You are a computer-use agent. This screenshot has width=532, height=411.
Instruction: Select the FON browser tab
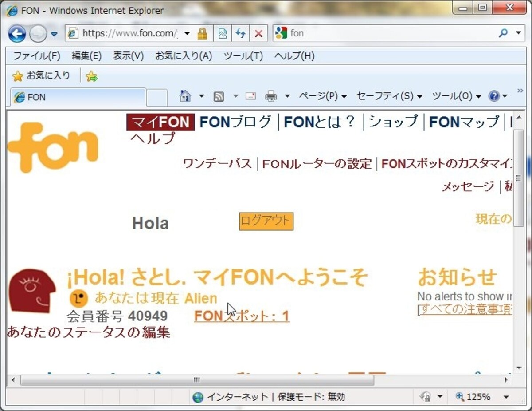pyautogui.click(x=78, y=97)
